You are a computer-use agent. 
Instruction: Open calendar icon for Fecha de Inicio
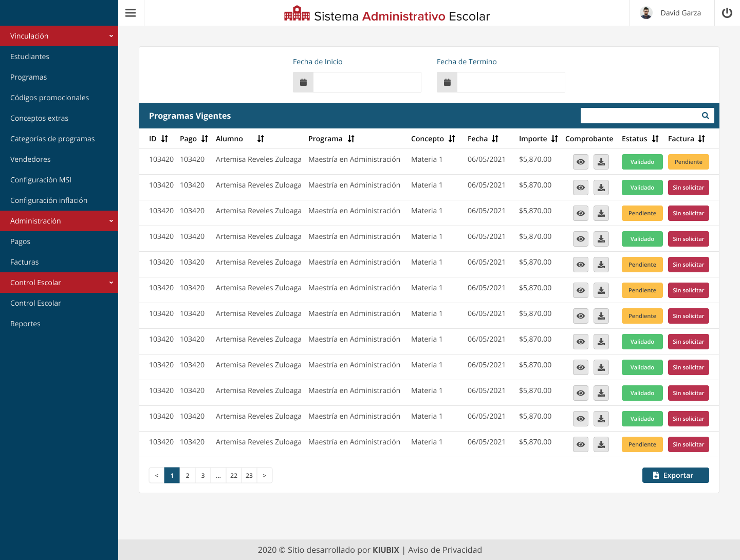click(x=303, y=82)
